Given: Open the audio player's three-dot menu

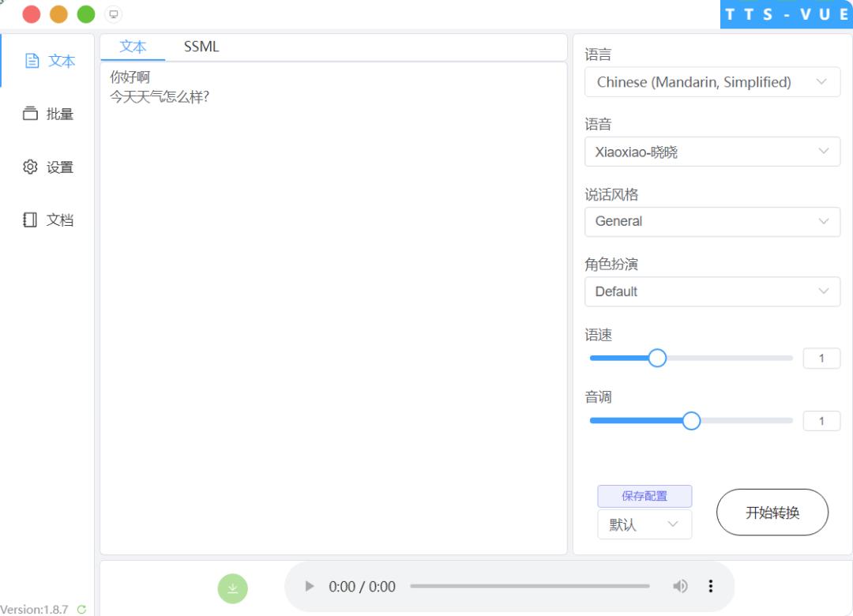Looking at the screenshot, I should click(710, 586).
